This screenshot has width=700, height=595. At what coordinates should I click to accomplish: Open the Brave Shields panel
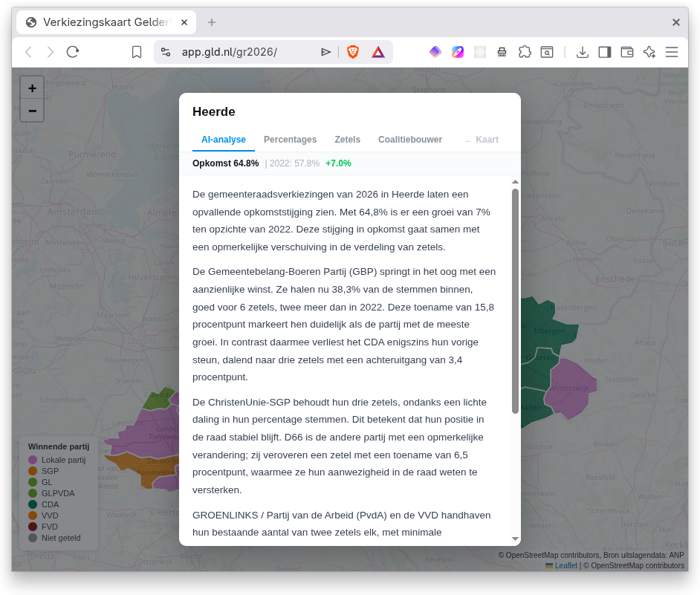point(352,52)
